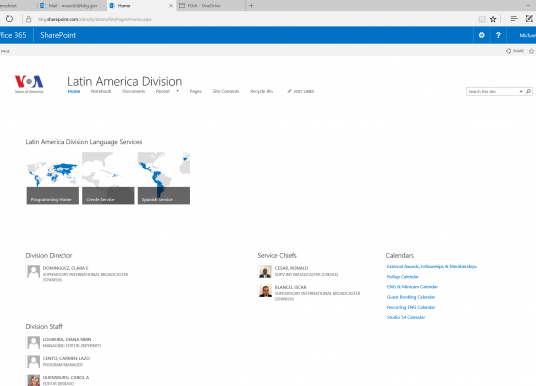The width and height of the screenshot is (536, 386).
Task: Open Pages in site navigation
Action: [196, 91]
